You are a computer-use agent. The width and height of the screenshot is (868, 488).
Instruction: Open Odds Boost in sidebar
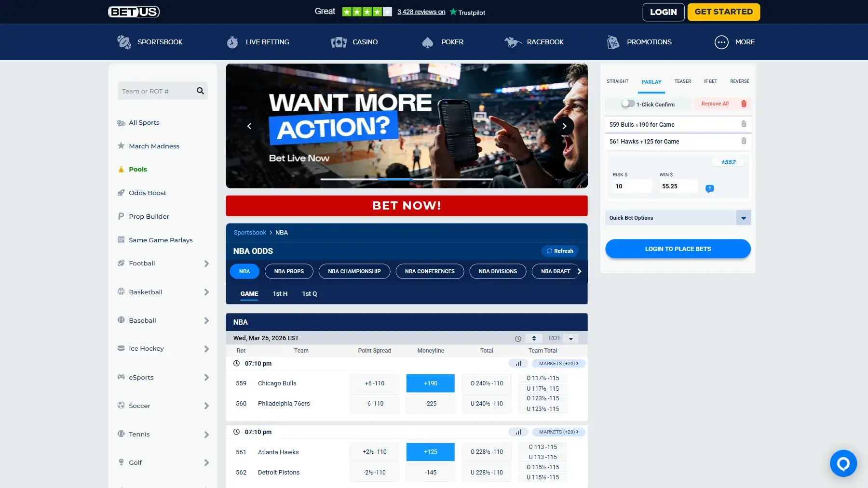[x=142, y=193]
